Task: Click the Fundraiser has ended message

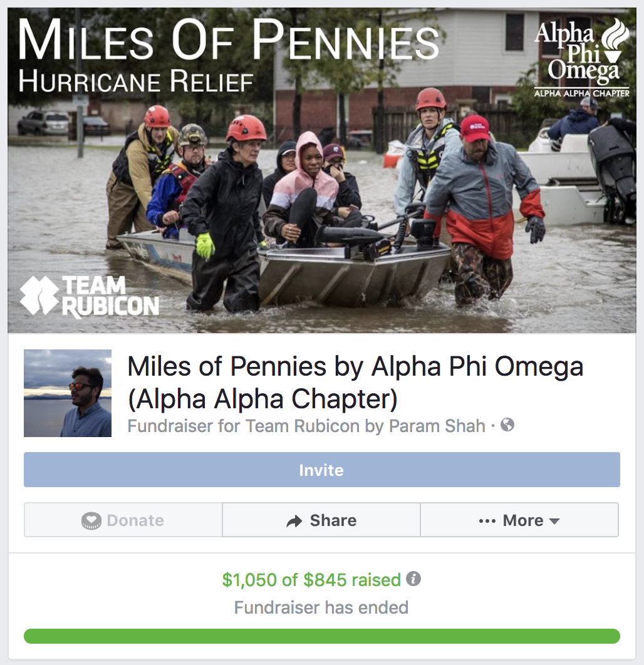Action: (321, 607)
